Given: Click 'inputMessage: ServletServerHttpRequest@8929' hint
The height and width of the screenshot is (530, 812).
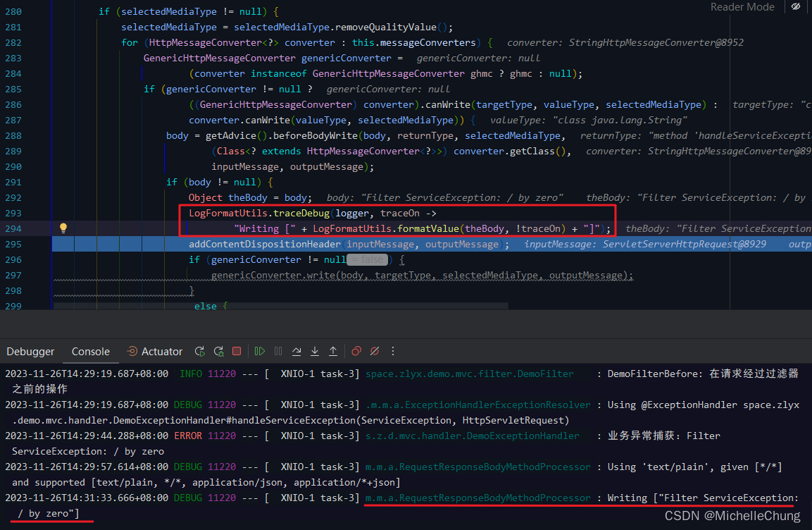Looking at the screenshot, I should 645,244.
